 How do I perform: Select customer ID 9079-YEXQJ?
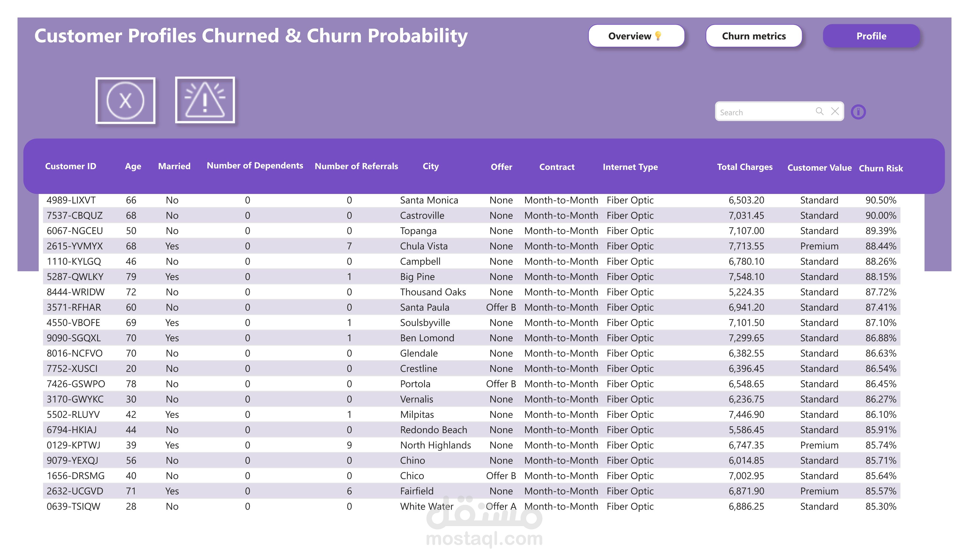pos(72,461)
